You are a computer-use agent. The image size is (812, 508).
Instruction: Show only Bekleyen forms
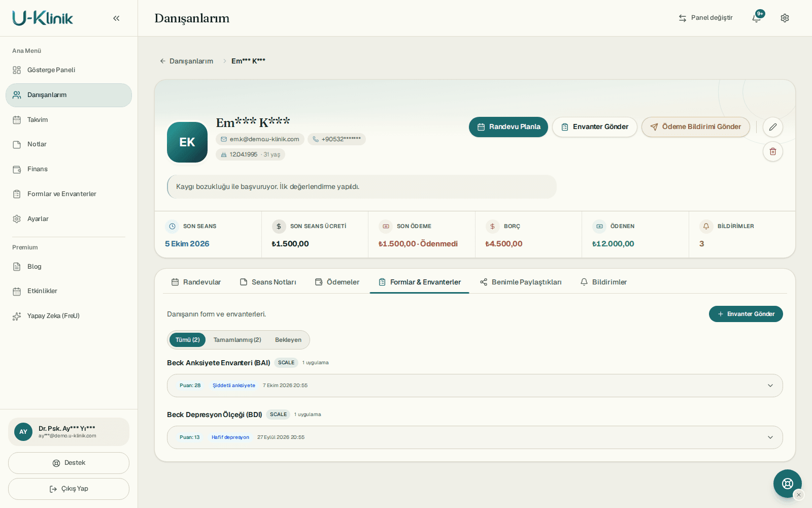click(x=288, y=340)
